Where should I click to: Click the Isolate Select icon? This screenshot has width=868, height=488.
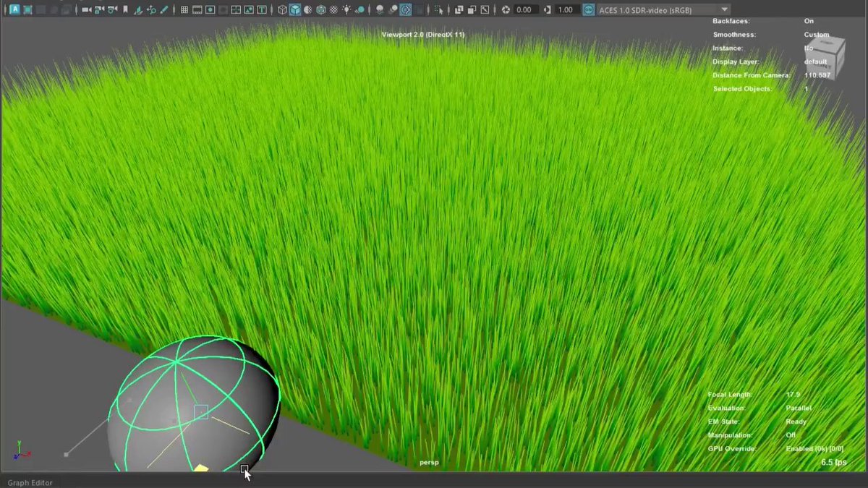[439, 10]
